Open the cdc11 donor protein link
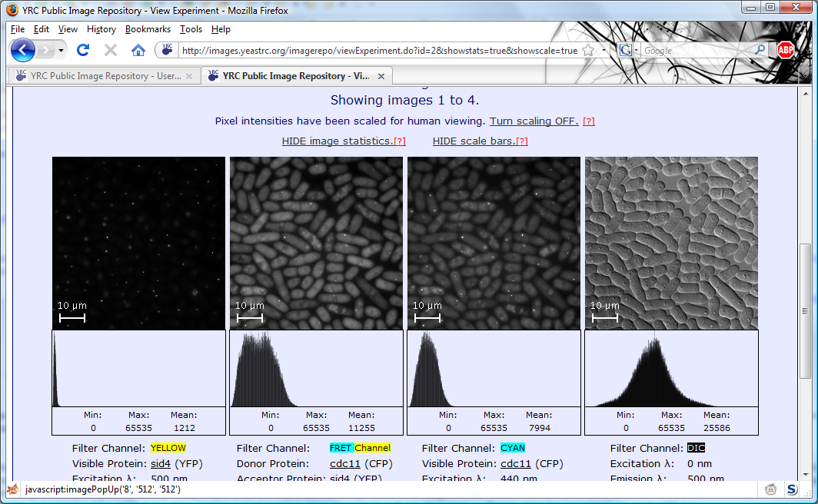This screenshot has height=504, width=818. 345,464
